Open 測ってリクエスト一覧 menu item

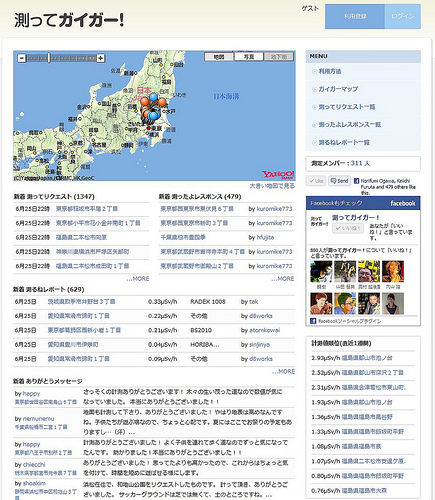point(347,107)
